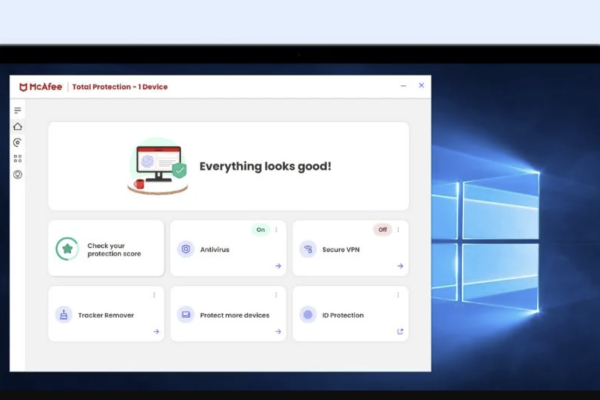The image size is (600, 400).
Task: Open the Secure VPN card three-dot menu
Action: point(398,229)
